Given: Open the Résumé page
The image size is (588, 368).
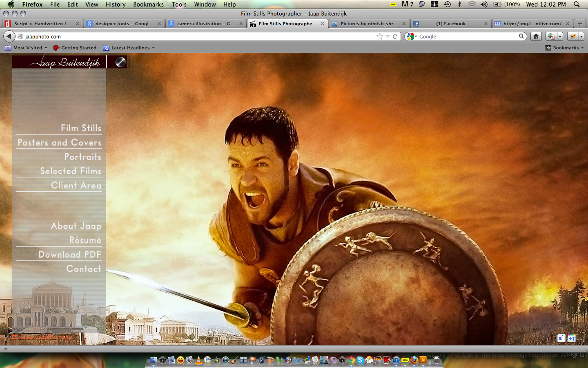Looking at the screenshot, I should tap(85, 240).
